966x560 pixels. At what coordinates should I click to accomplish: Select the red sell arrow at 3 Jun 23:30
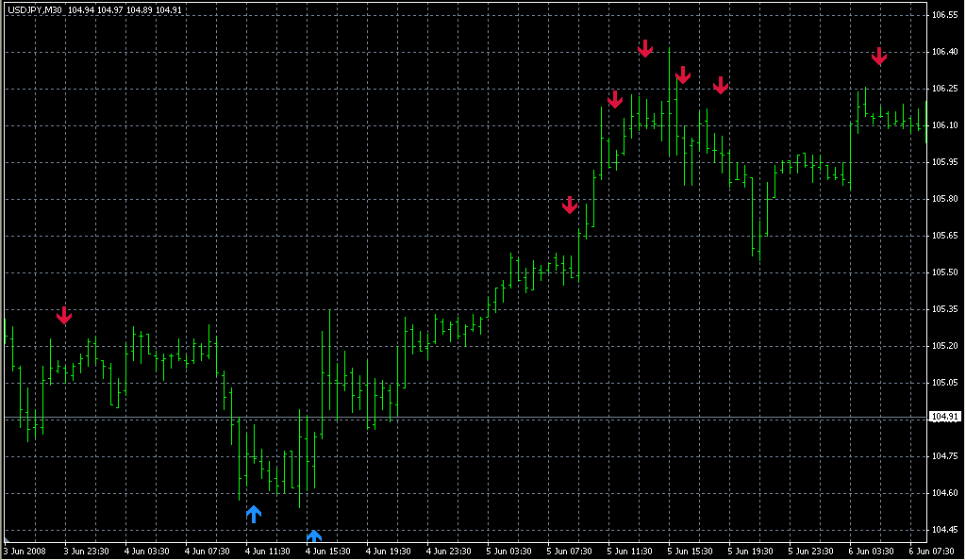click(64, 316)
